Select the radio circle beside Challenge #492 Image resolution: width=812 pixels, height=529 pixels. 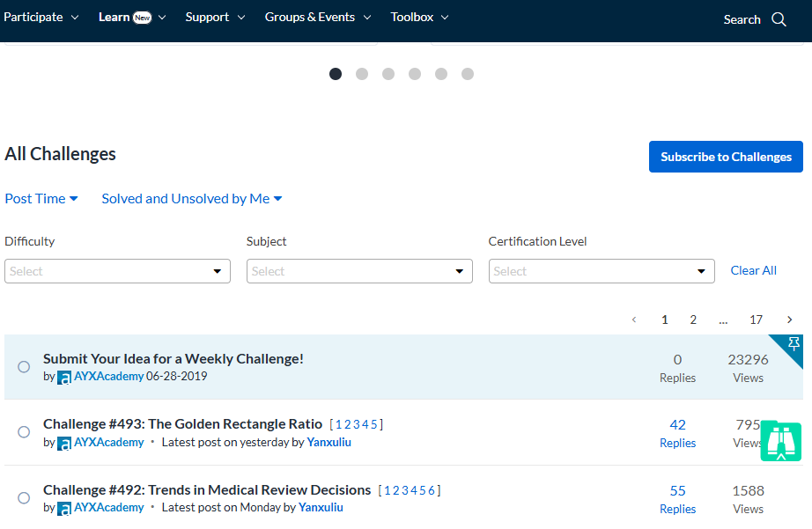click(24, 498)
